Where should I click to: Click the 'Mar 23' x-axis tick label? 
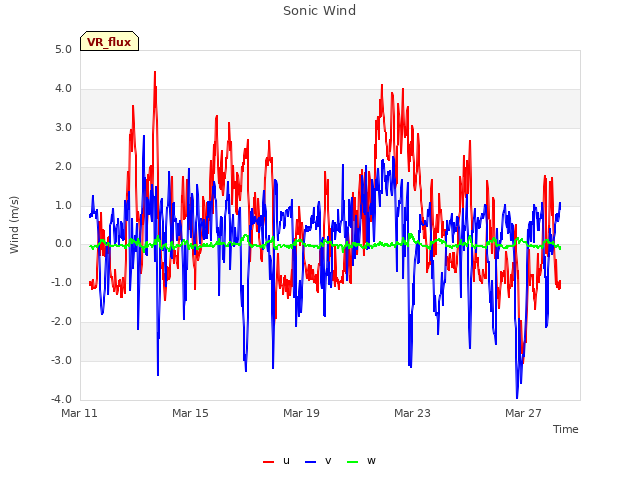pos(412,413)
